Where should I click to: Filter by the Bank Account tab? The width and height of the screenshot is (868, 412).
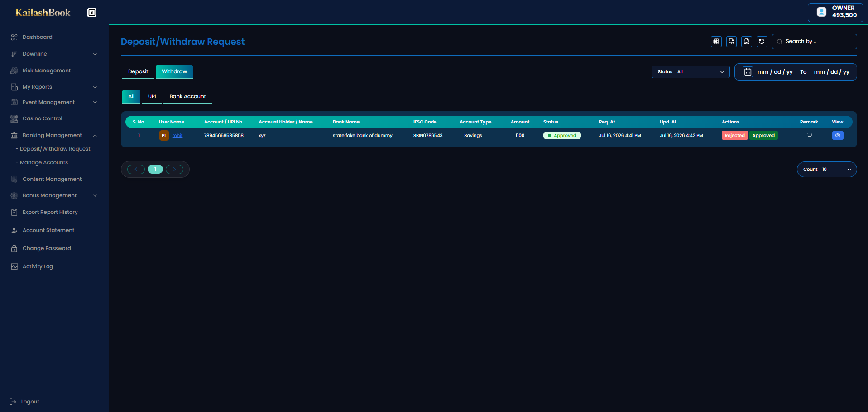pyautogui.click(x=187, y=96)
